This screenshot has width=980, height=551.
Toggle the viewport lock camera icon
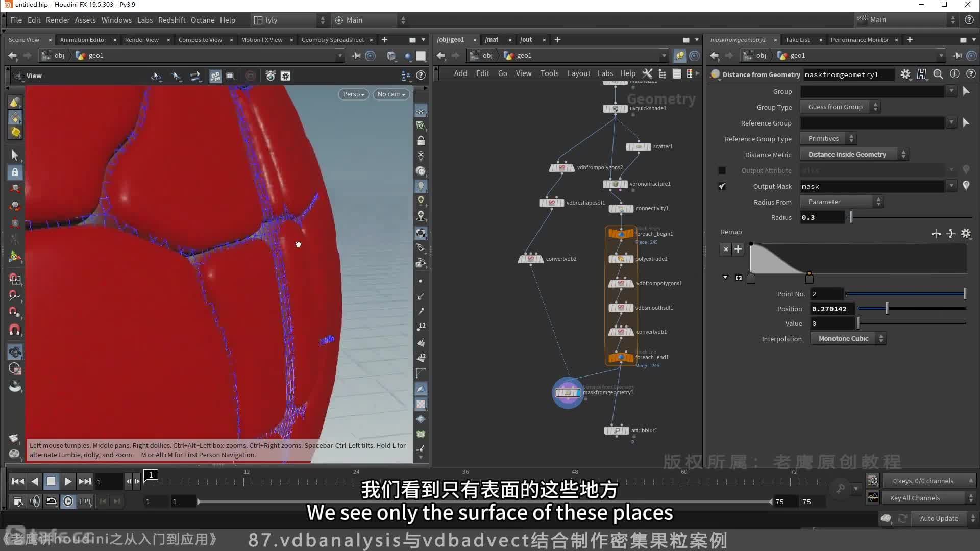tap(421, 141)
